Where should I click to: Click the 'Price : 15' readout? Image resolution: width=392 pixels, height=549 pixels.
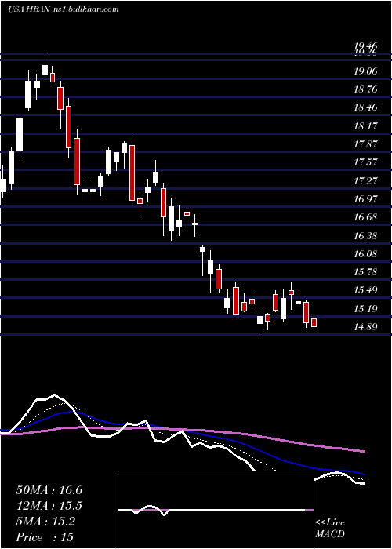pos(45,537)
